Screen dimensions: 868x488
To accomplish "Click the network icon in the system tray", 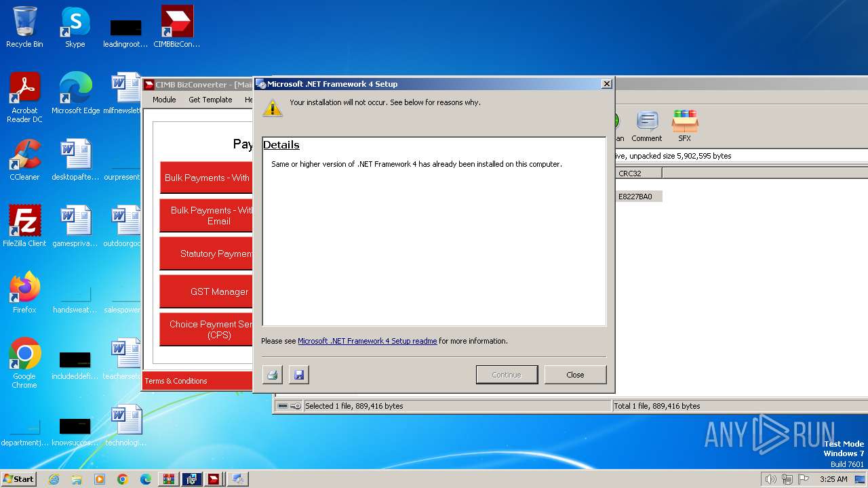I will [787, 479].
